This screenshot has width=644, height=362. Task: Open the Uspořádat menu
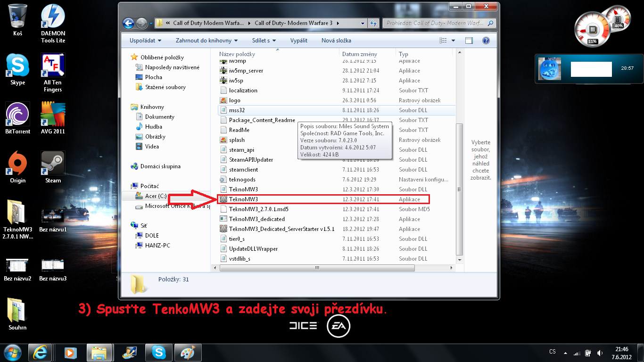(x=146, y=41)
